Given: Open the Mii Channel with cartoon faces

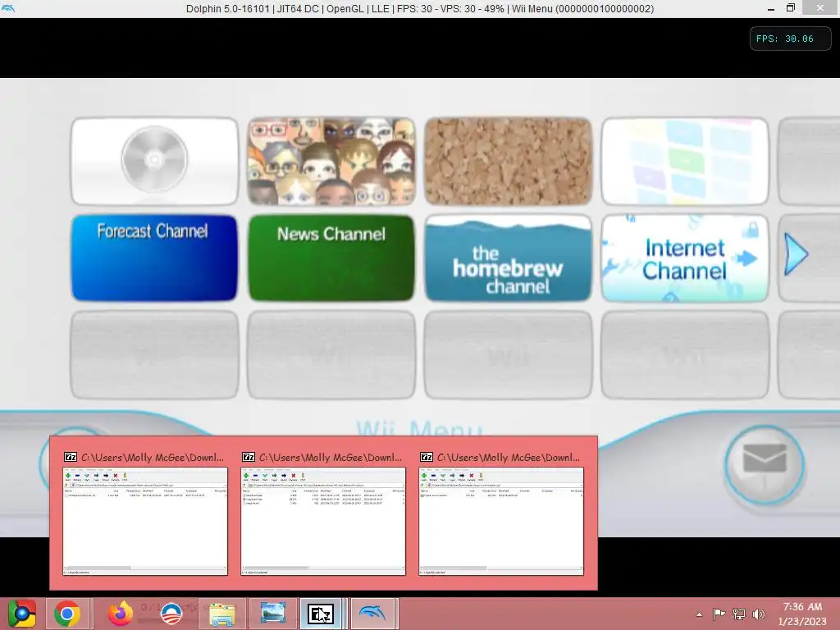Looking at the screenshot, I should coord(331,161).
